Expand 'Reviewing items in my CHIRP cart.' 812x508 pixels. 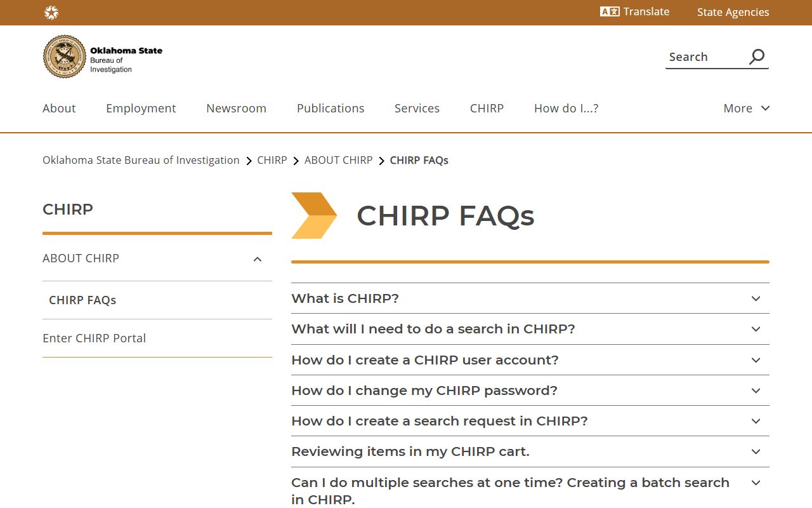tap(530, 451)
